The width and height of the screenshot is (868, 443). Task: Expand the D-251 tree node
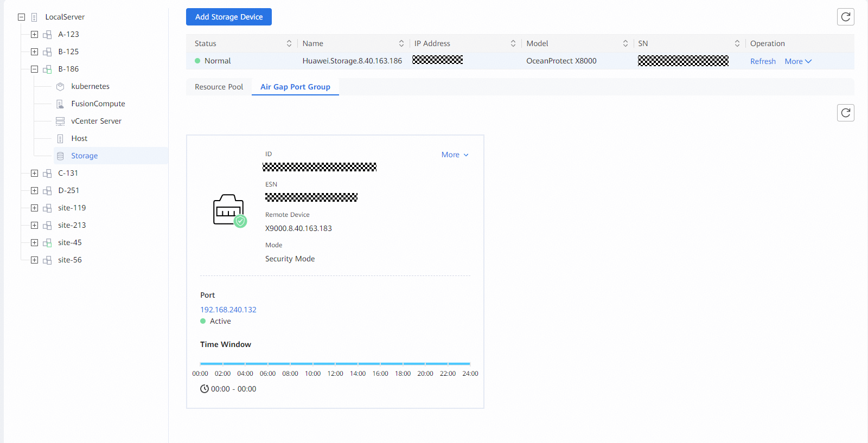pos(34,190)
